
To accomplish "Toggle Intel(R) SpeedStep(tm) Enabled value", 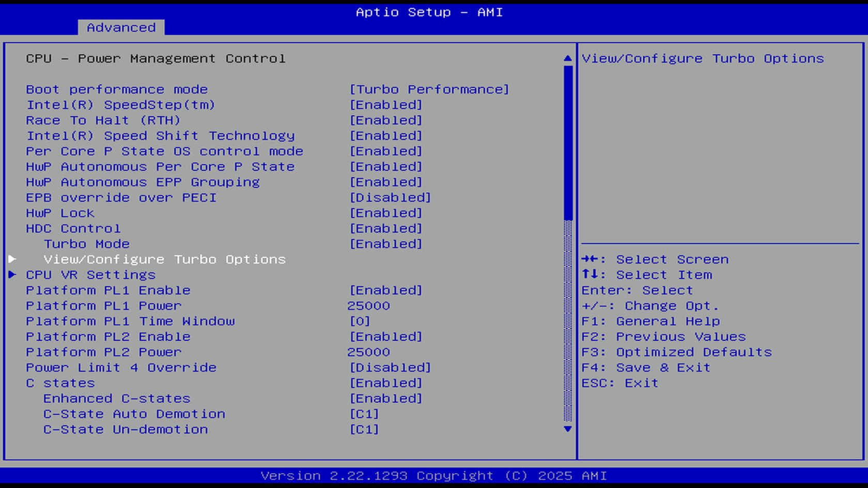I will coord(386,105).
